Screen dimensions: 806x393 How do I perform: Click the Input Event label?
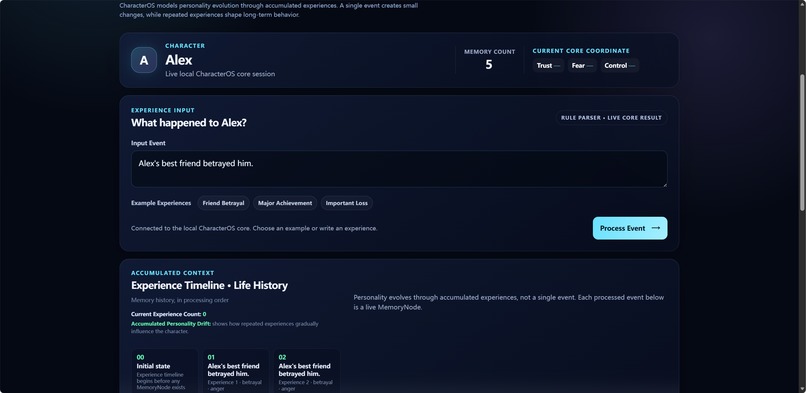(148, 143)
